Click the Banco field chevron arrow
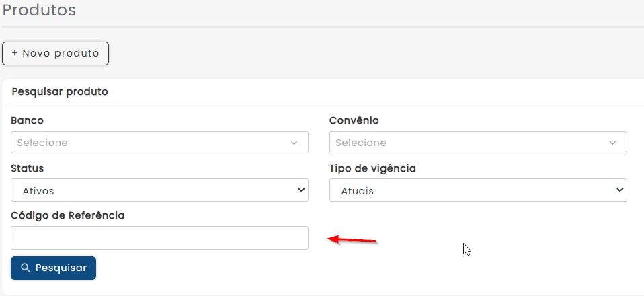 click(294, 143)
